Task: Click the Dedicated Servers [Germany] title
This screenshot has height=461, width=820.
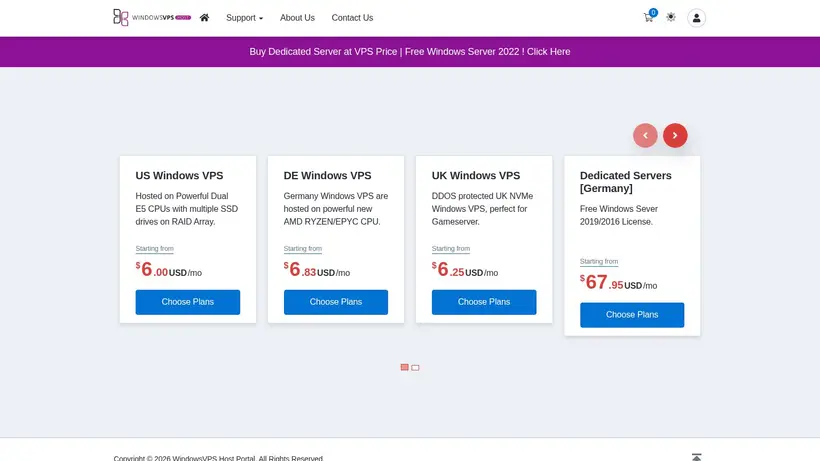Action: 625,182
